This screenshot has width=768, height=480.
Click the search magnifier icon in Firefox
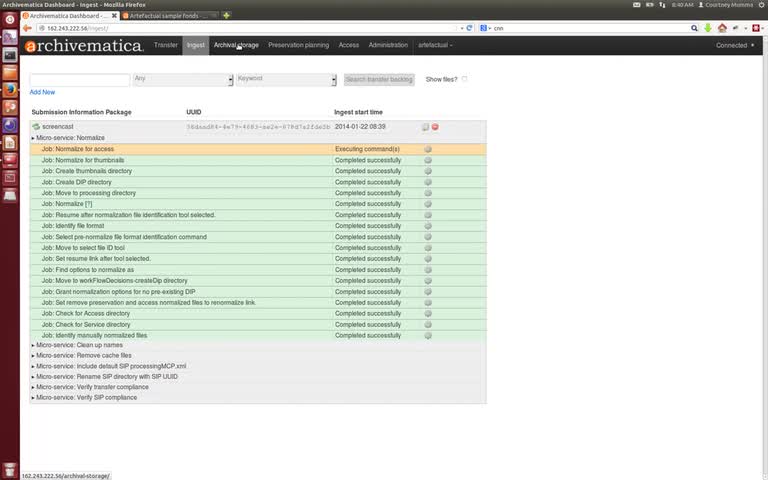(x=694, y=28)
